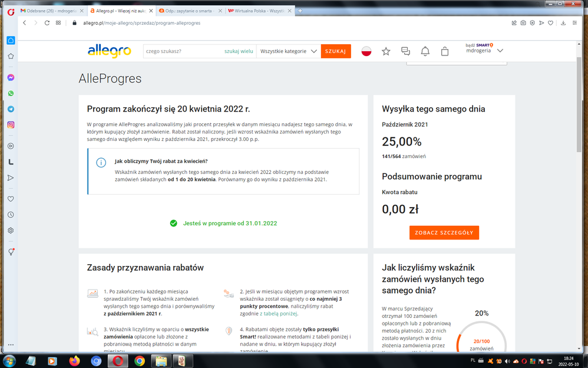Viewport: 588px width, 368px height.
Task: Open Speed Dial grid icon in the address bar
Action: [58, 23]
